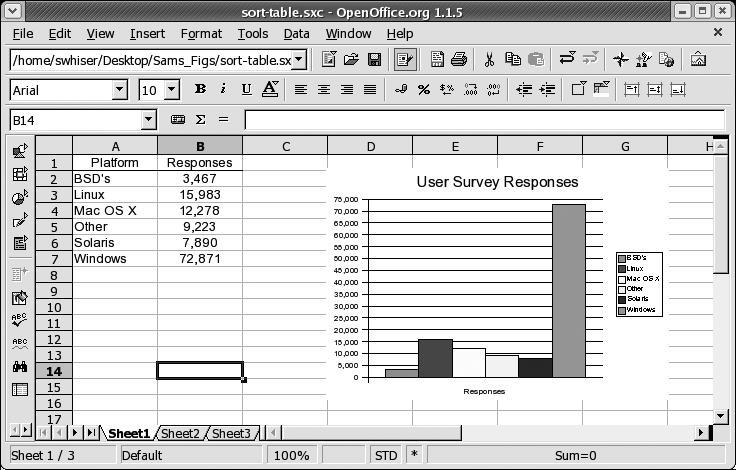The image size is (736, 470).
Task: Click the Save document floppy icon
Action: coord(374,60)
